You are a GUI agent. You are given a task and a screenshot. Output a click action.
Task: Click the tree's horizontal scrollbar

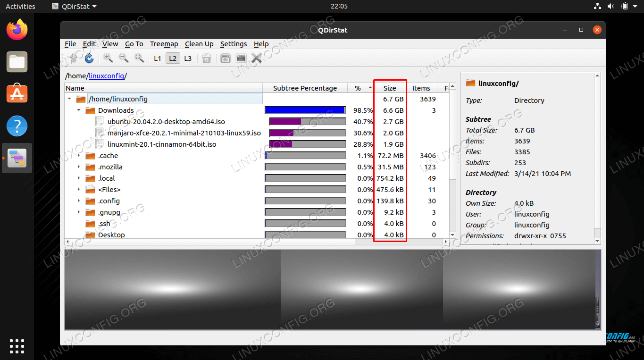click(257, 241)
